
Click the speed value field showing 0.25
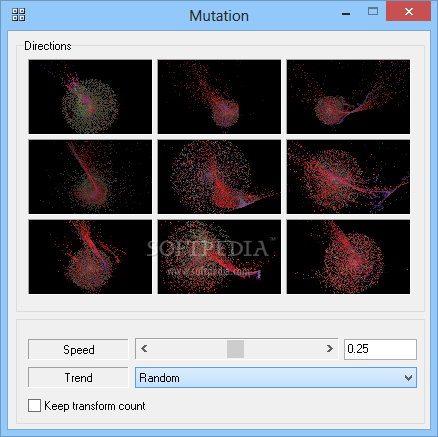click(x=380, y=349)
